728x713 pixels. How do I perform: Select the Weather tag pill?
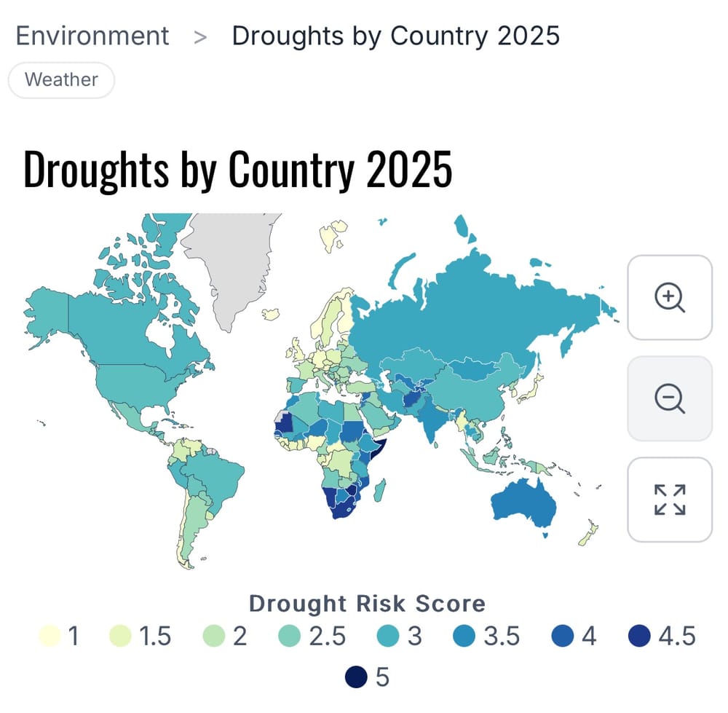coord(60,80)
